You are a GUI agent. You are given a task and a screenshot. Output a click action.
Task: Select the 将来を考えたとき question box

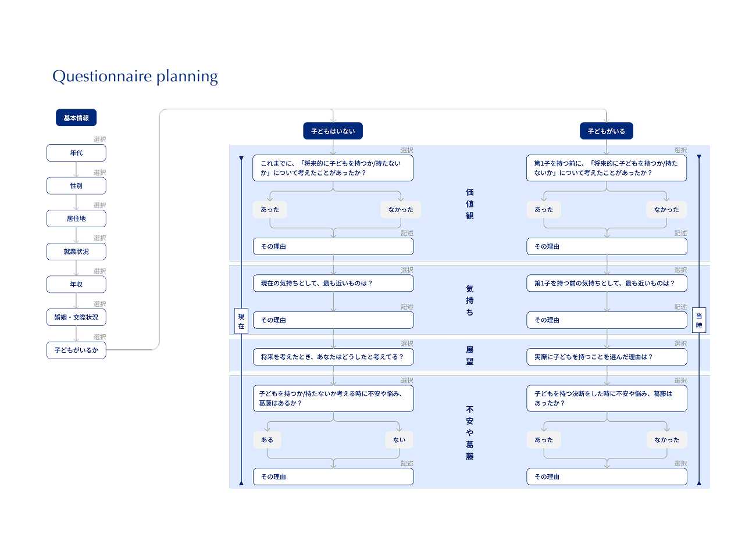(333, 357)
